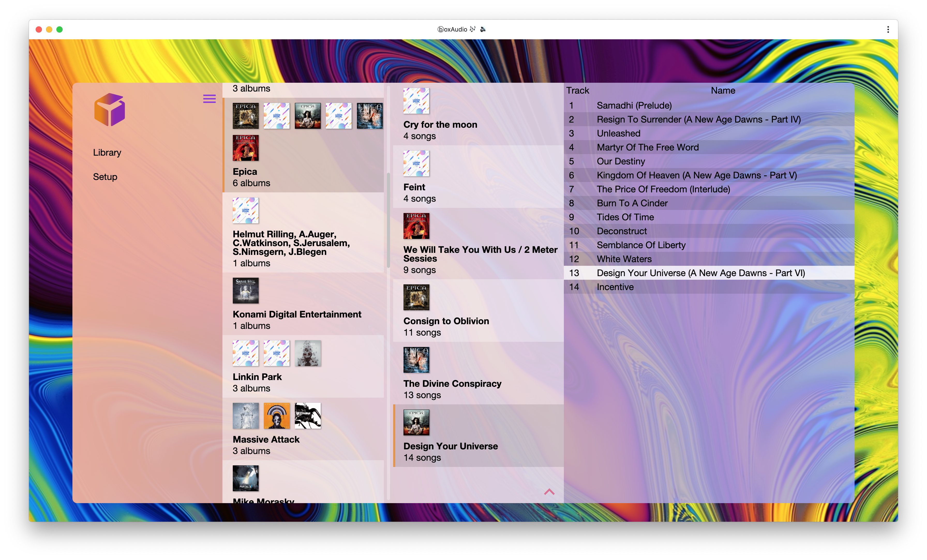The width and height of the screenshot is (927, 560).
Task: Select the Feint album with 4 songs
Action: tap(414, 187)
